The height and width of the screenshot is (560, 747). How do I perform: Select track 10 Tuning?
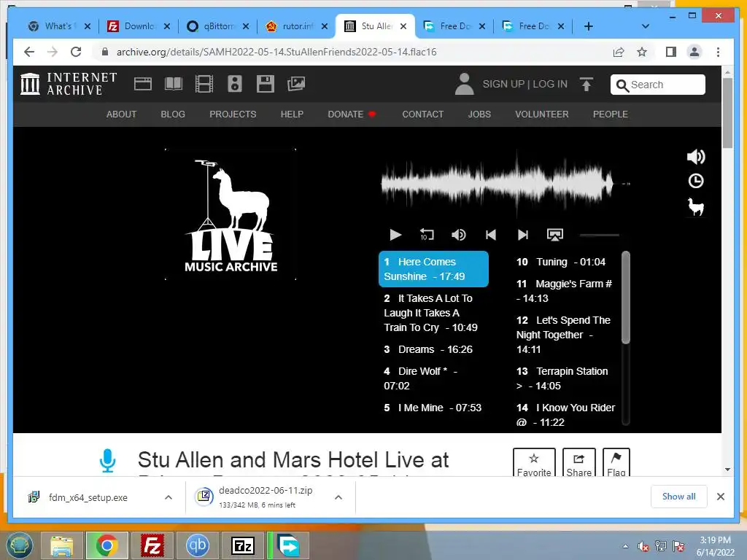561,262
